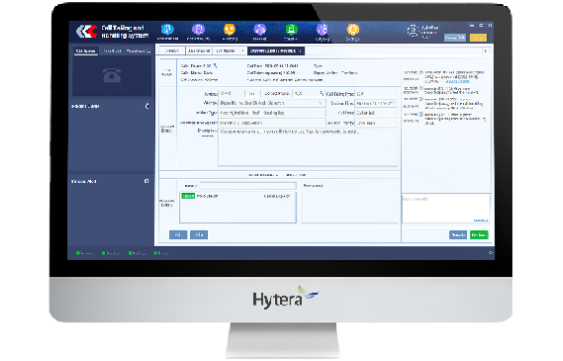Click the refresh icon beside the left panel's middle heading
The image size is (563, 361).
tap(146, 106)
